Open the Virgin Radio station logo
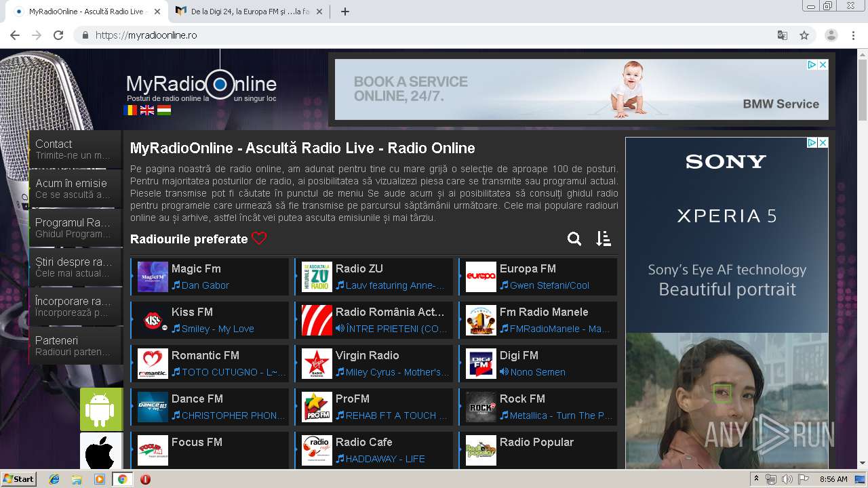Image resolution: width=868 pixels, height=488 pixels. point(317,363)
